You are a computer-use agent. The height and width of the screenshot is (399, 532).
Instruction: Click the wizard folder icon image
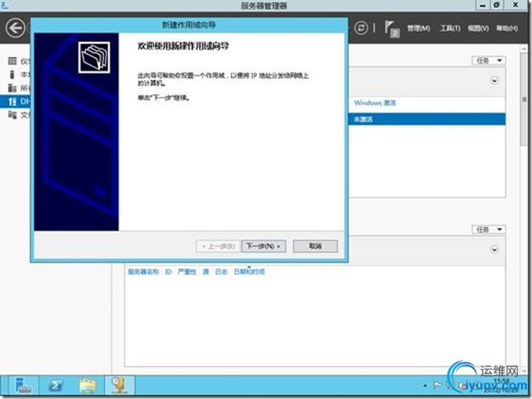pyautogui.click(x=94, y=57)
